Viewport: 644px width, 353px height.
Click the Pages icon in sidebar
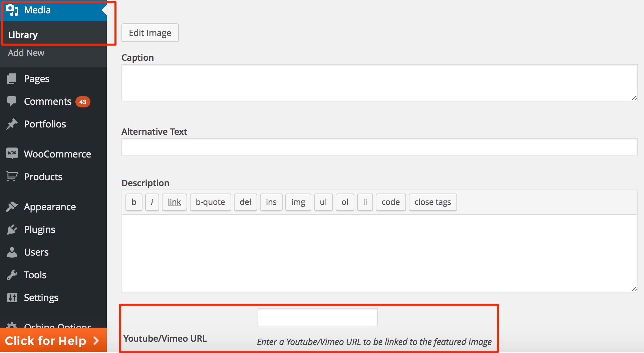[x=12, y=79]
